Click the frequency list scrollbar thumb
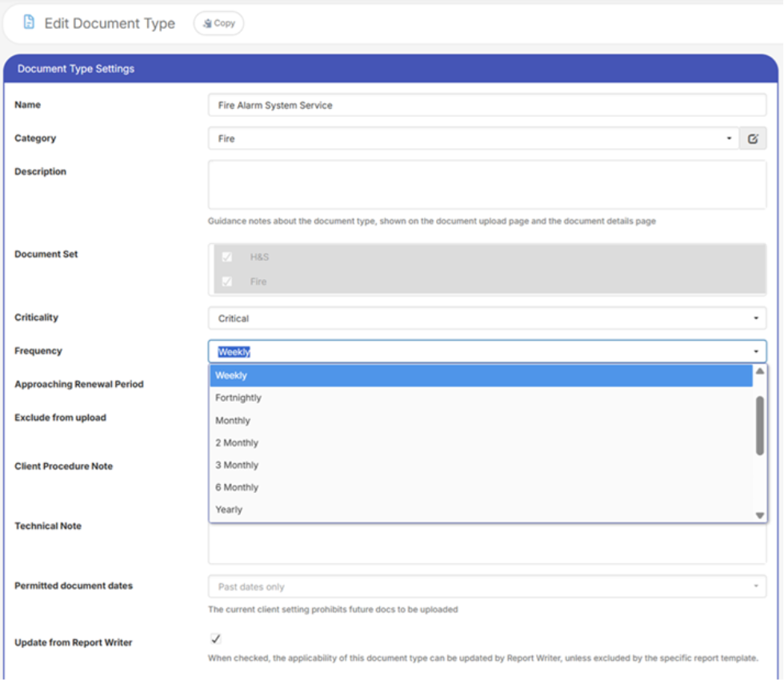The width and height of the screenshot is (784, 680). (759, 426)
